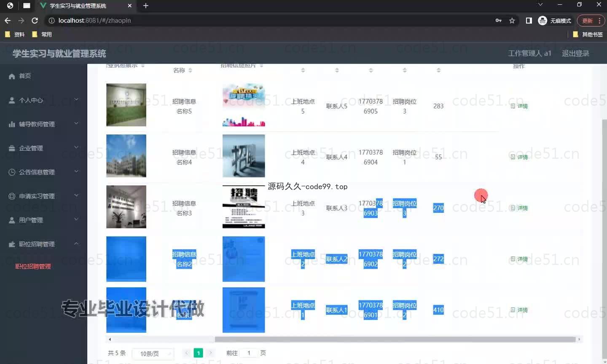607x364 pixels.
Task: Click the previous page arrow in pagination
Action: [x=187, y=353]
